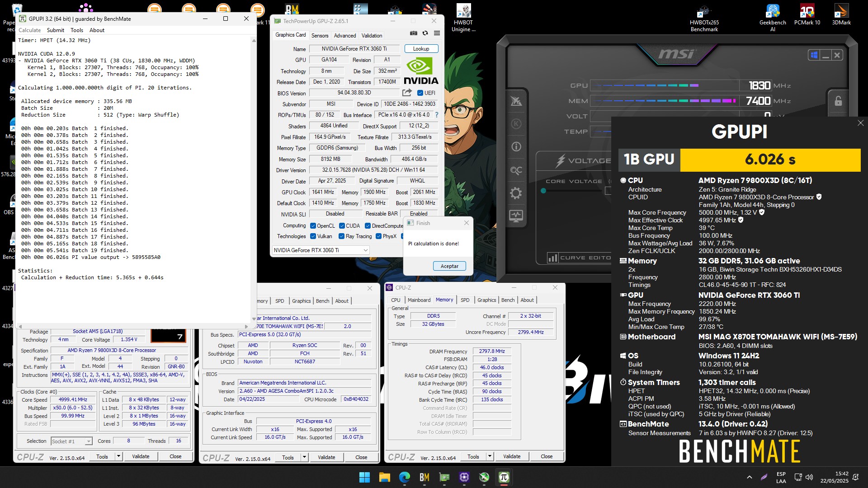
Task: Click Tools button in CPU-Z Memory window
Action: [x=473, y=456]
